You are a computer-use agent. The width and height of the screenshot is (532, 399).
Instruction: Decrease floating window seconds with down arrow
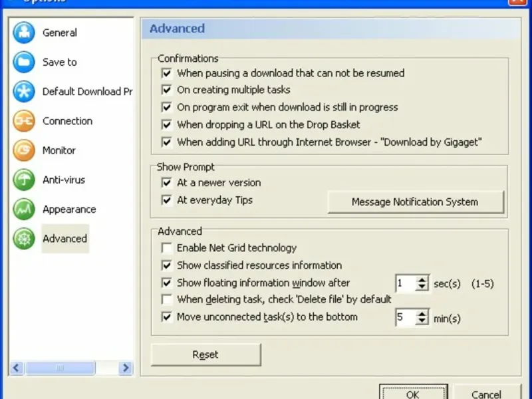[x=422, y=287]
